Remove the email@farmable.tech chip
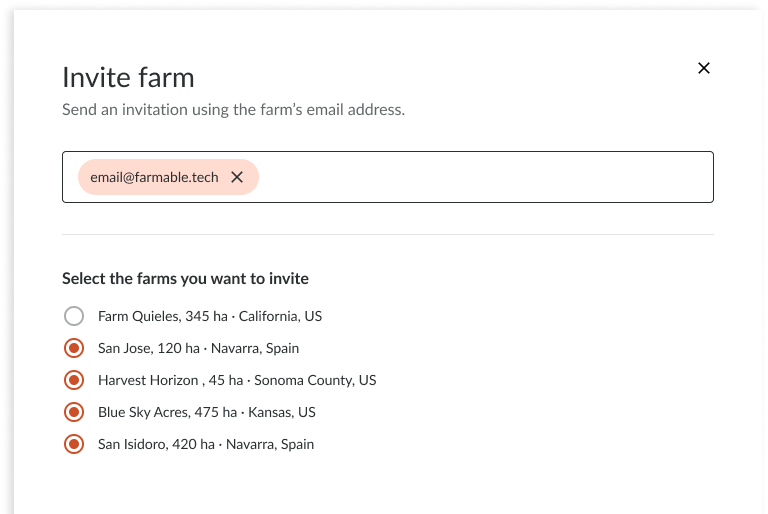The width and height of the screenshot is (768, 514). [237, 177]
